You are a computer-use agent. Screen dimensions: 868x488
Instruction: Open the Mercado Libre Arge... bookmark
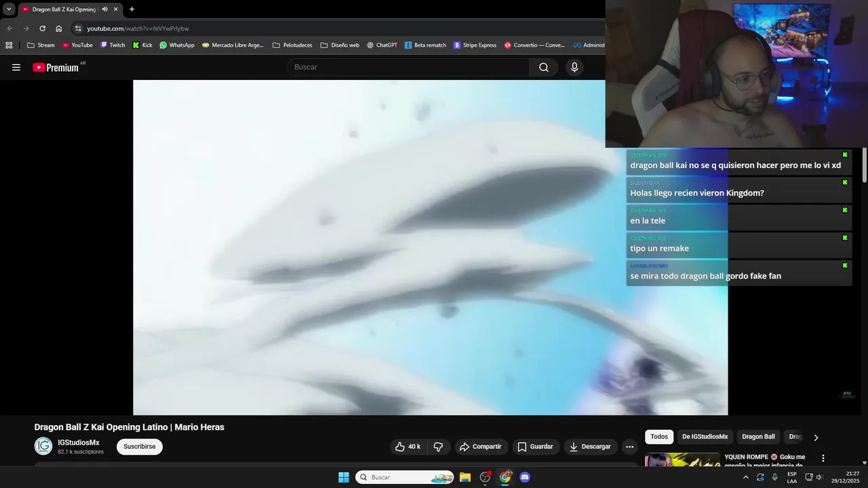coord(233,45)
